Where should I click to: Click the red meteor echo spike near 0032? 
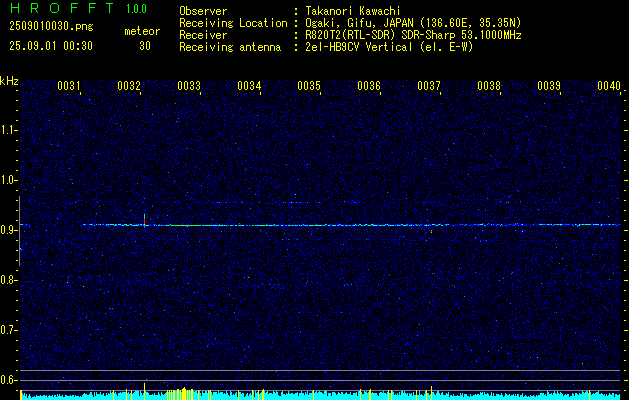click(x=144, y=220)
